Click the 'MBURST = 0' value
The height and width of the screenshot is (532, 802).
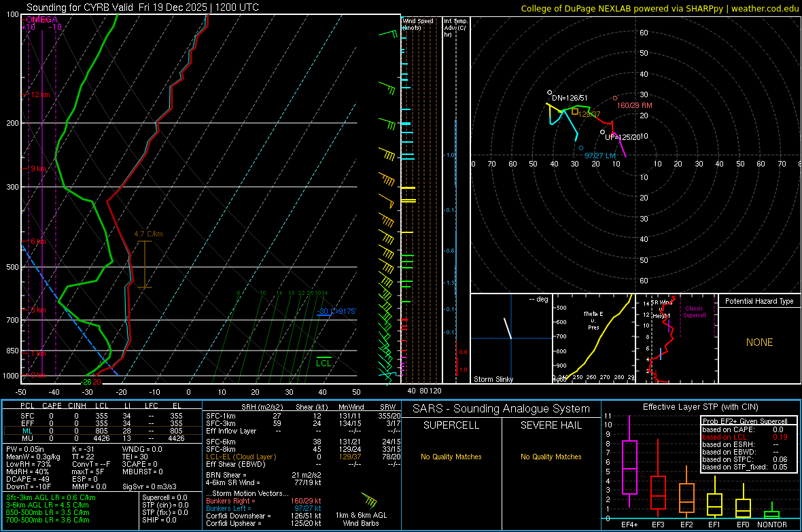(143, 472)
